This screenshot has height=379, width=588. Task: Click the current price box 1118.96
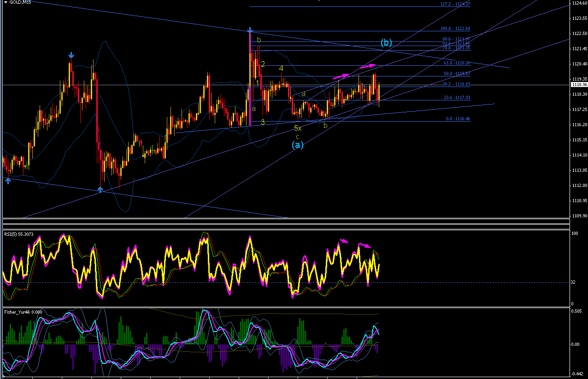579,85
